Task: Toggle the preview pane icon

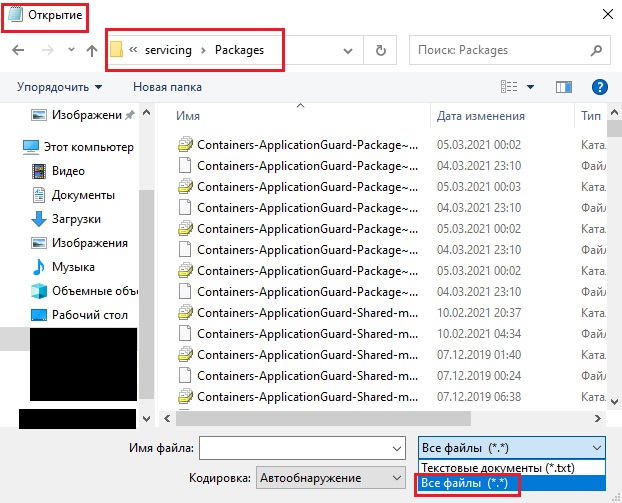Action: (564, 87)
